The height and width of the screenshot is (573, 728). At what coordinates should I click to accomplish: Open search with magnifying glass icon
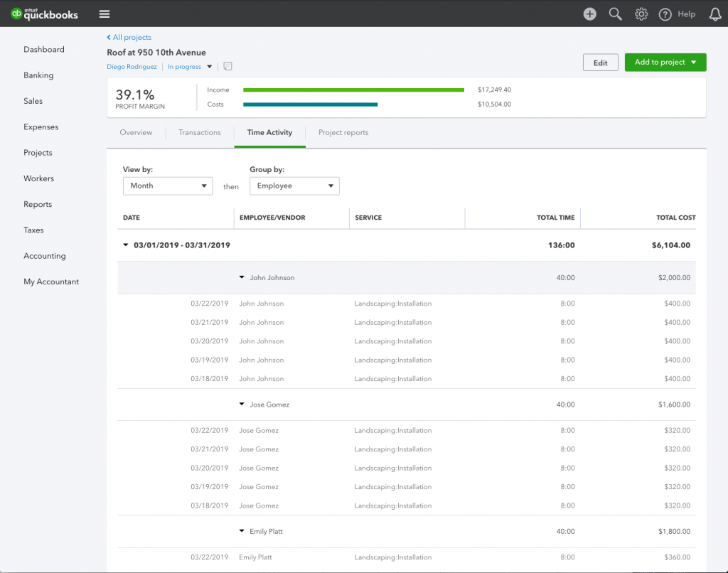[x=616, y=14]
